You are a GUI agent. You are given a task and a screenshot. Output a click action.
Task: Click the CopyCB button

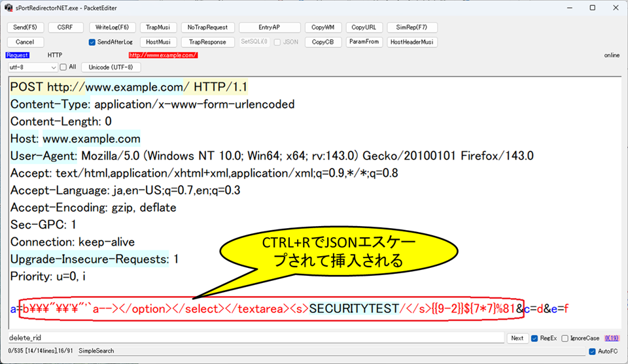tap(323, 42)
